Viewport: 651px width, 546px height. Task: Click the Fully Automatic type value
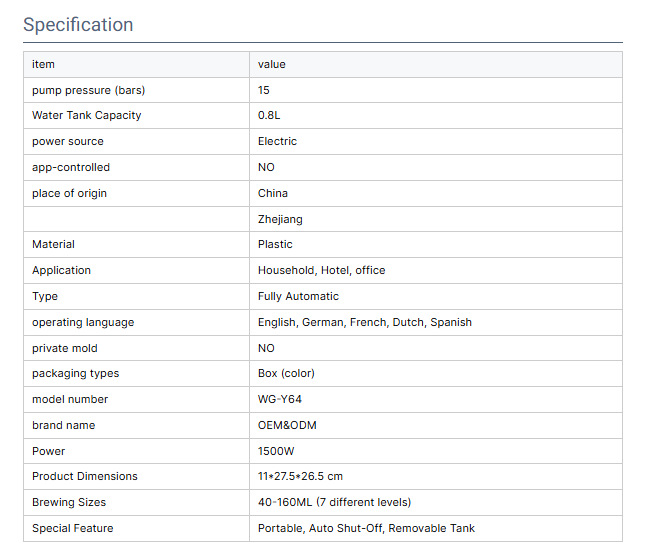(x=298, y=296)
